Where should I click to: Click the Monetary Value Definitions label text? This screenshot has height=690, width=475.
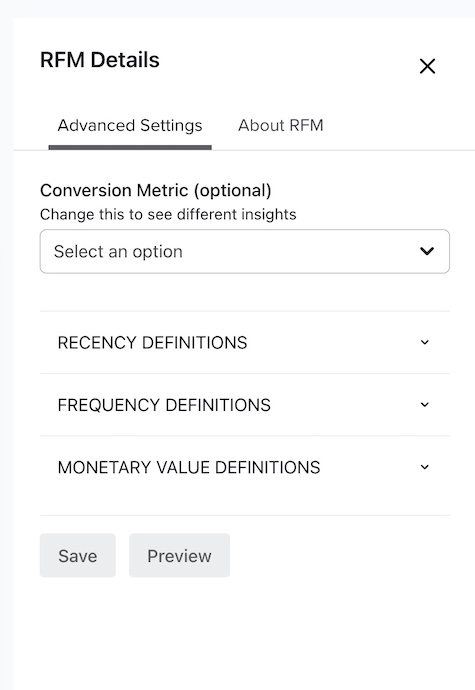tap(189, 467)
